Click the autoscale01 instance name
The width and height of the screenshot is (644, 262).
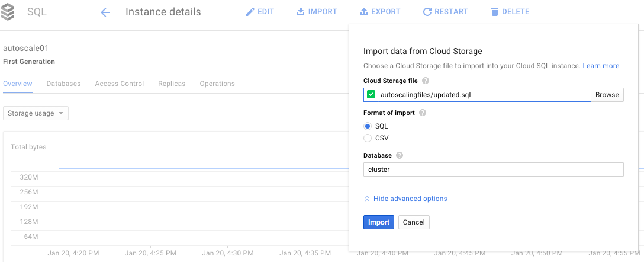point(26,48)
